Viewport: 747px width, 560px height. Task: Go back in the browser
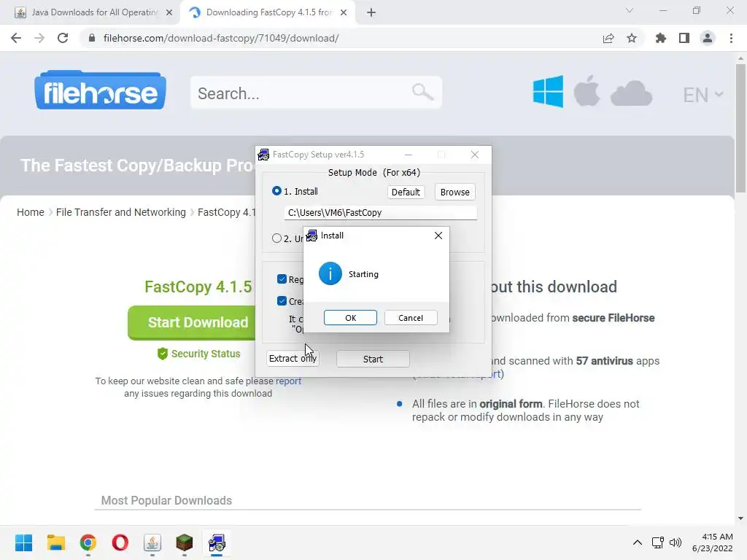pyautogui.click(x=16, y=38)
